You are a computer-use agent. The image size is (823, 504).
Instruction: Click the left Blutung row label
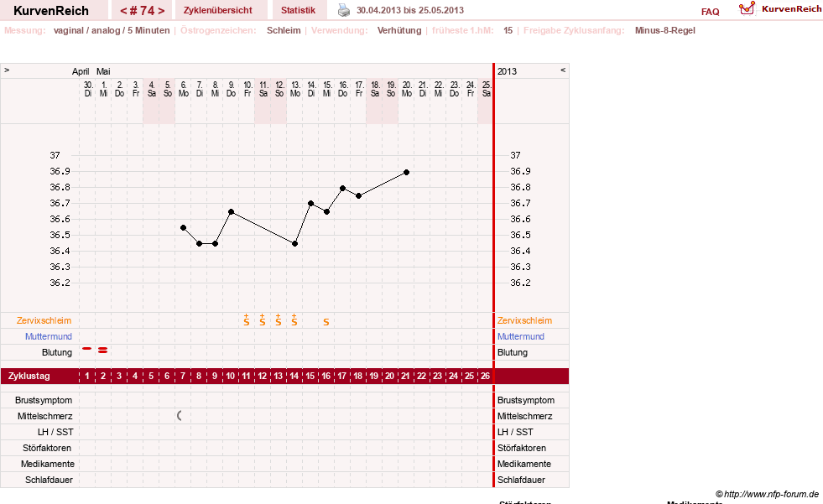click(x=57, y=352)
